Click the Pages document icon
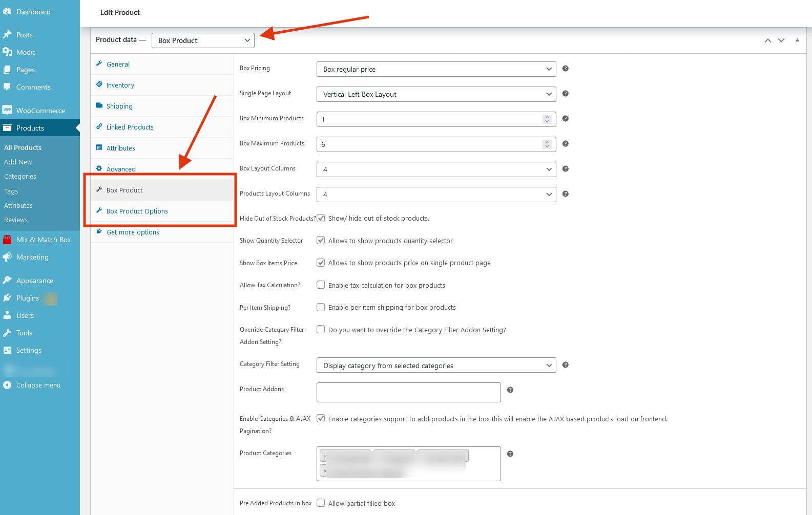Screen dimensions: 812x515 point(7,70)
